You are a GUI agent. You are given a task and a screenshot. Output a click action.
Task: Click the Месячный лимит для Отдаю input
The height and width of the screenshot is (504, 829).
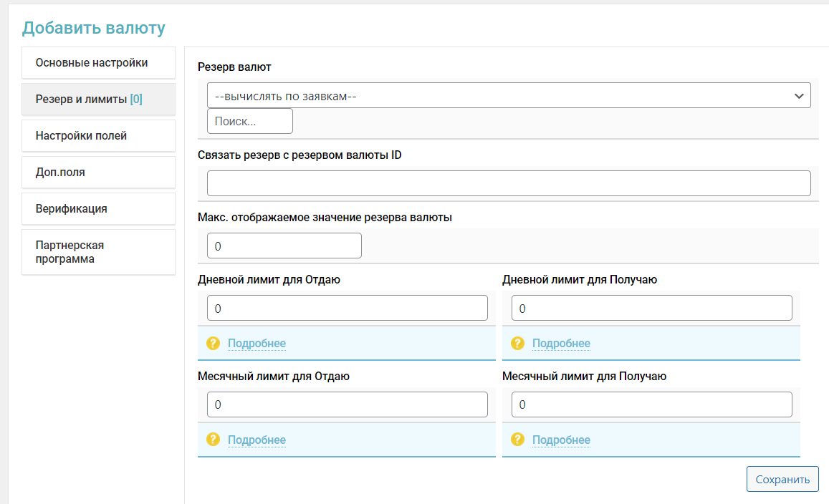click(x=347, y=404)
